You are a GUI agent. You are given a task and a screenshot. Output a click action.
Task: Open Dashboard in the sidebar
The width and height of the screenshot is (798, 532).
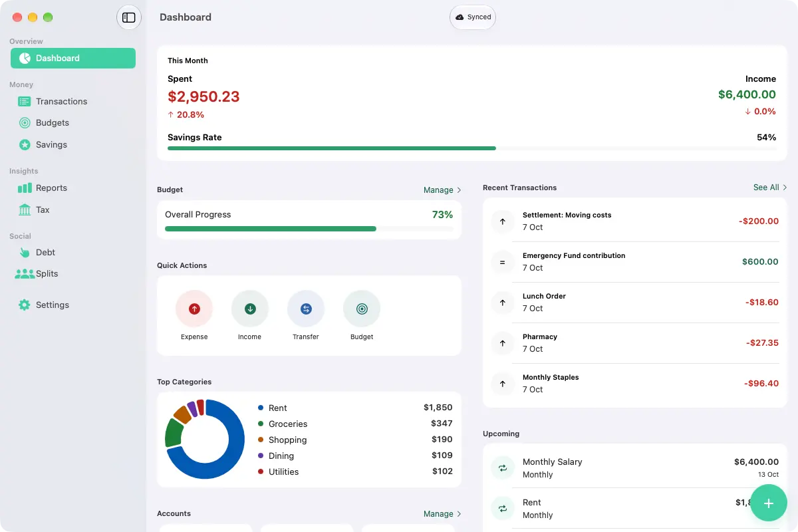[73, 58]
